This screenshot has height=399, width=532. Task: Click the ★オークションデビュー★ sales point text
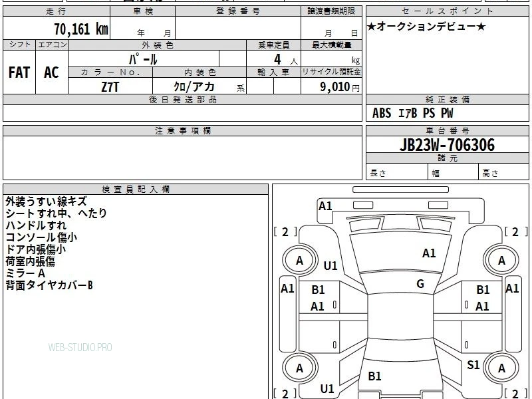[x=426, y=27]
